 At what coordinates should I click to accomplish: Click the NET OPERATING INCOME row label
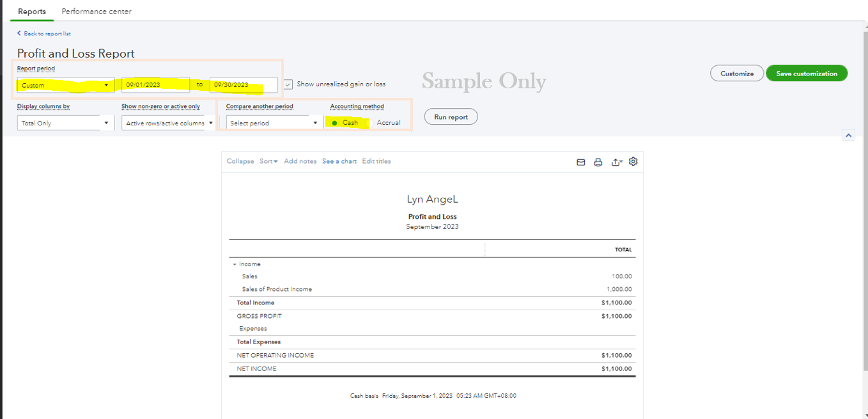click(275, 355)
